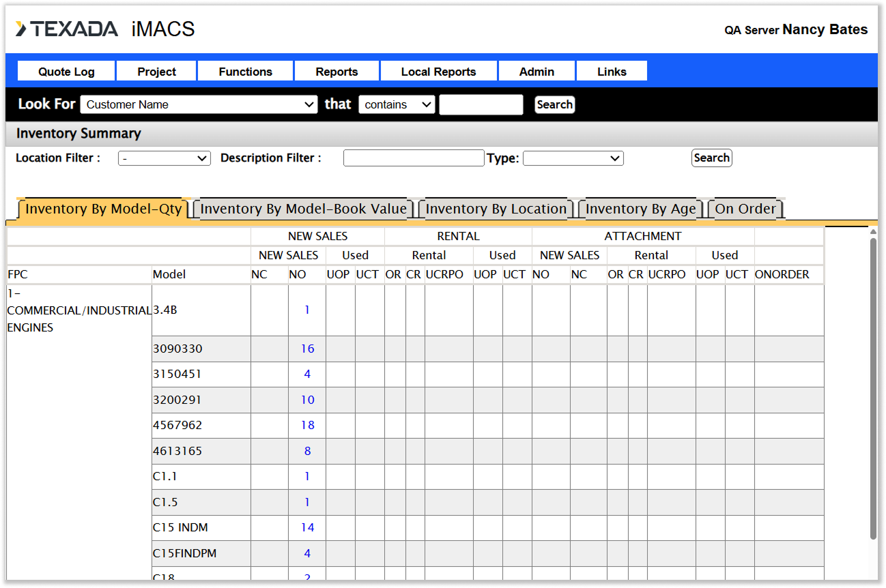Expand the 'contains' condition dropdown
This screenshot has width=886, height=588.
coord(397,104)
